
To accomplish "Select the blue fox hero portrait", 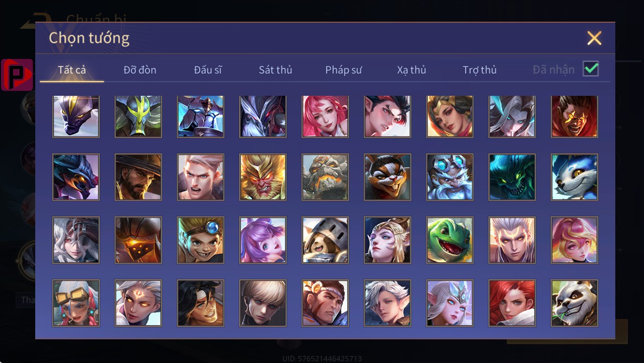I will pos(575,177).
